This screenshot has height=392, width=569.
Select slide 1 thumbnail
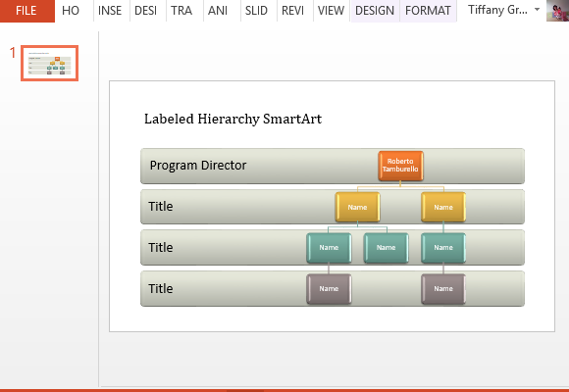coord(50,63)
